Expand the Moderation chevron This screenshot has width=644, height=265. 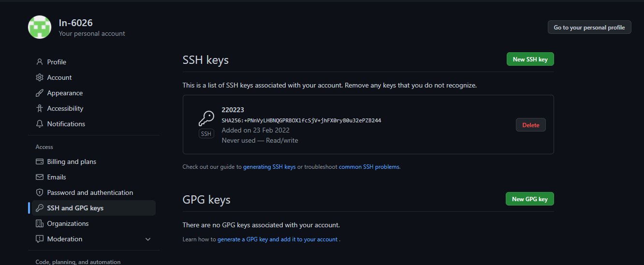(x=148, y=239)
